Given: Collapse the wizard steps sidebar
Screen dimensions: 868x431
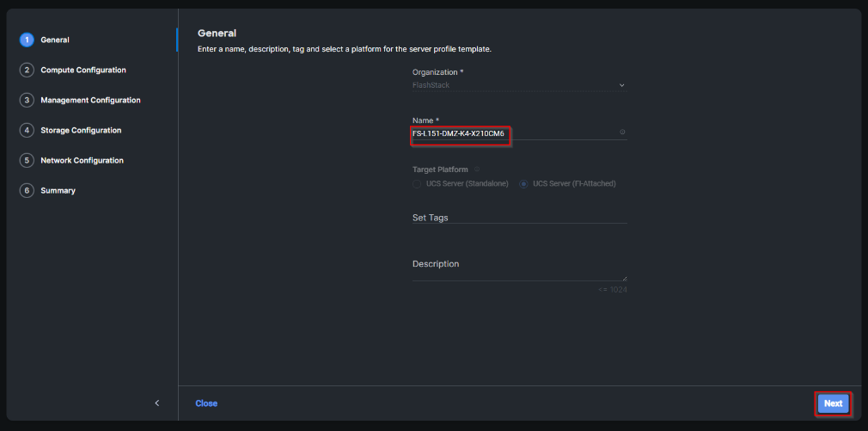Looking at the screenshot, I should 156,403.
